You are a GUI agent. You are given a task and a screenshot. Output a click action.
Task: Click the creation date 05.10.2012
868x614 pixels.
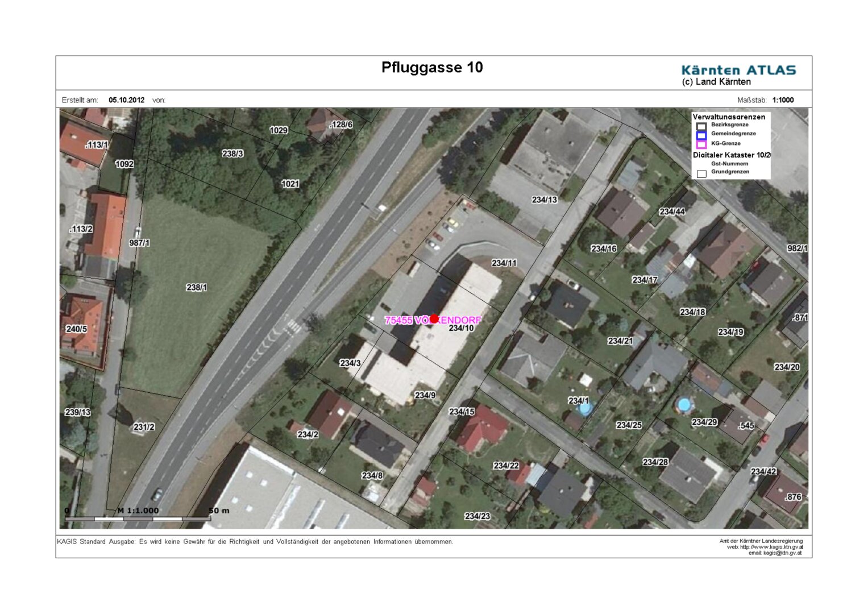[126, 100]
